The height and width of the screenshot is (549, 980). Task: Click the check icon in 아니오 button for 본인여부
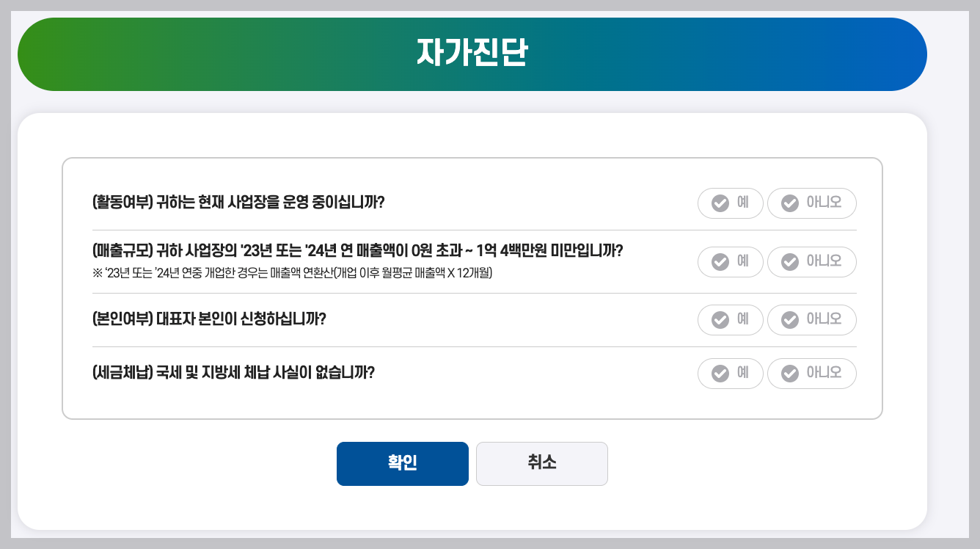(790, 320)
